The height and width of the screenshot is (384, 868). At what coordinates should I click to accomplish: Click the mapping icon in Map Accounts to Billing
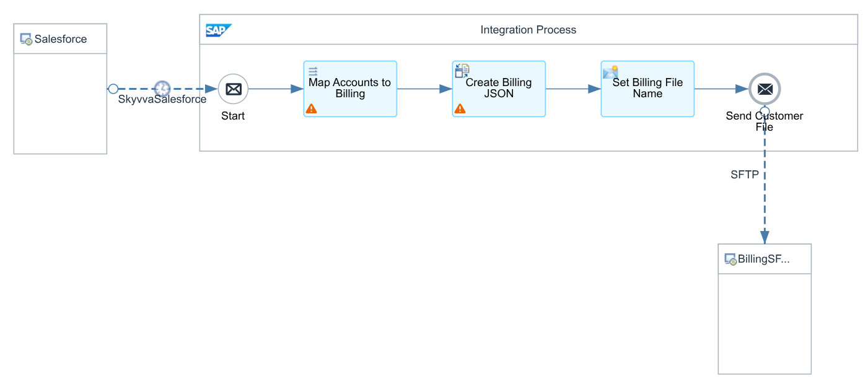coord(313,71)
